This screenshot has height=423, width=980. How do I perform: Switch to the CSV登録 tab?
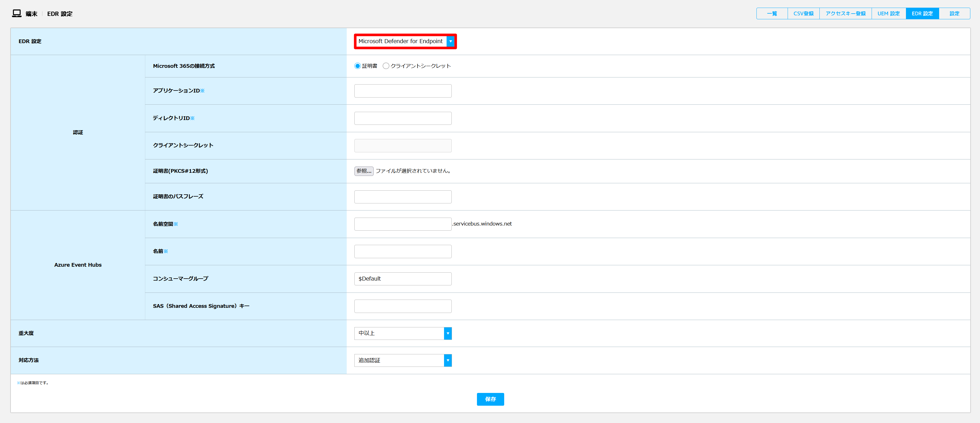tap(804, 14)
